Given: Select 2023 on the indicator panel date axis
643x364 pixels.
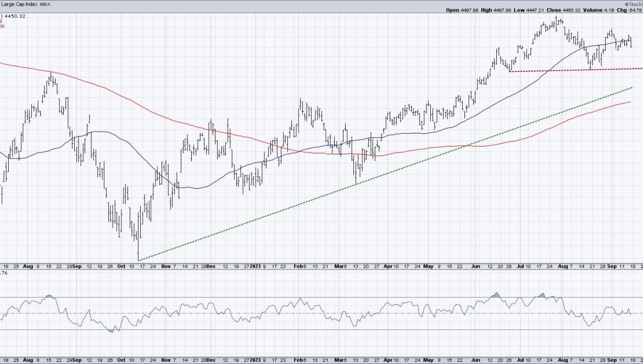Looking at the screenshot, I should tap(256, 360).
